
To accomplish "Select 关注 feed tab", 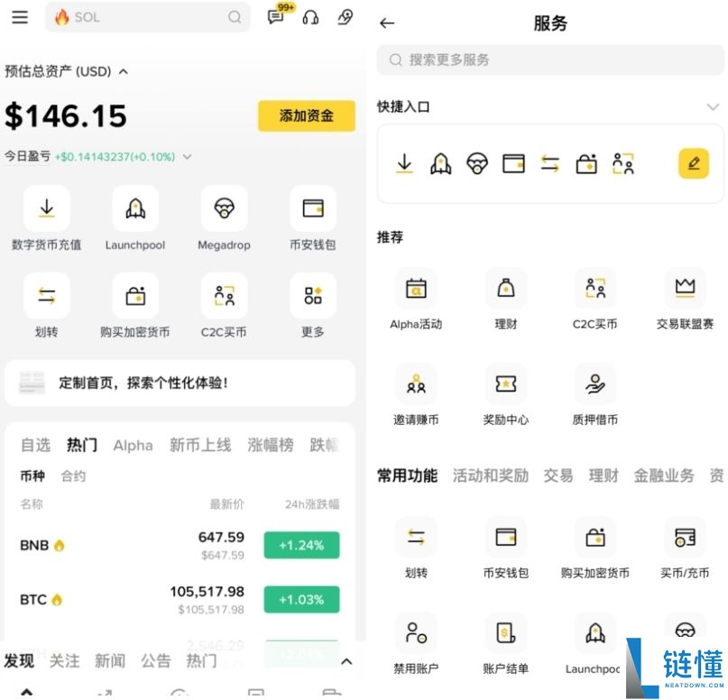I will (x=65, y=660).
